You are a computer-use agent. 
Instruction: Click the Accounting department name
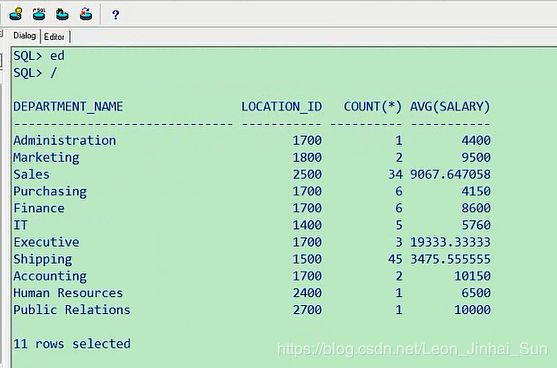(x=50, y=276)
